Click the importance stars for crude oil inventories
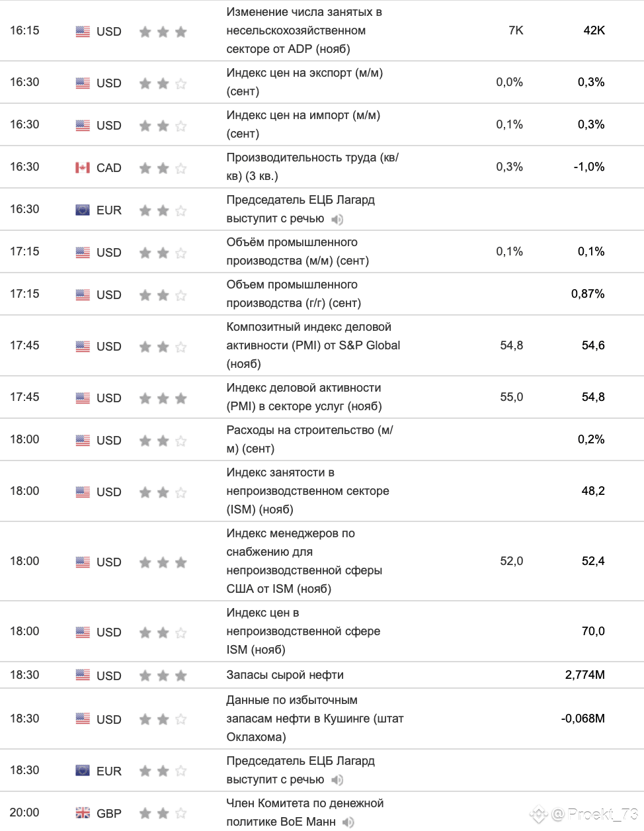 163,676
